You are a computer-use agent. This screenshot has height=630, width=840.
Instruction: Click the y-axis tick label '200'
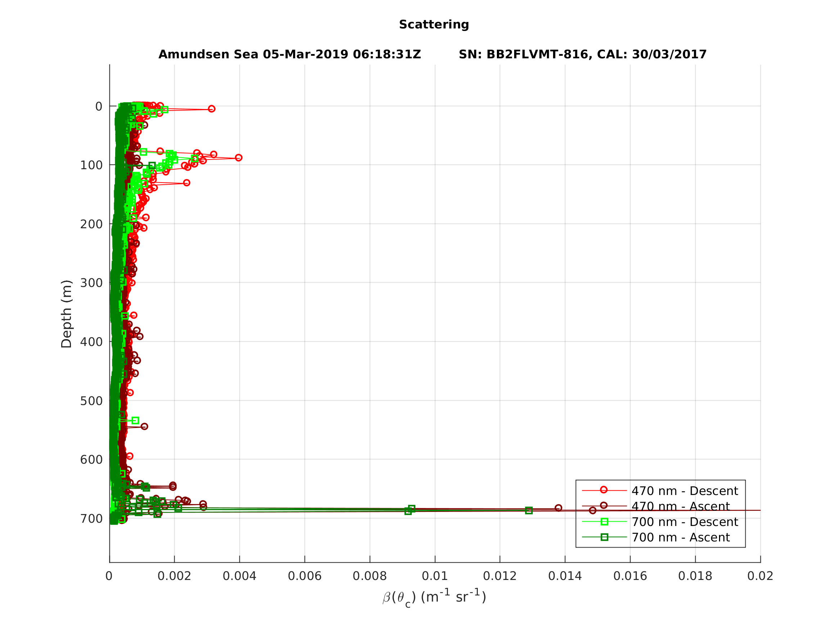(x=91, y=224)
